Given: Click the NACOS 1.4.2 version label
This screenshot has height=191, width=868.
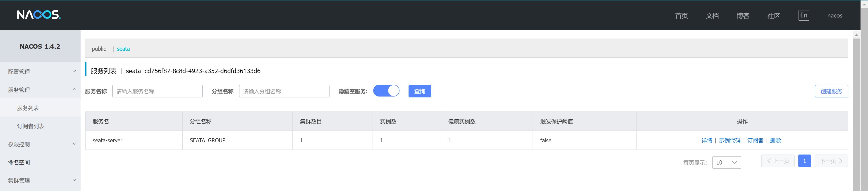Looking at the screenshot, I should click(x=40, y=47).
